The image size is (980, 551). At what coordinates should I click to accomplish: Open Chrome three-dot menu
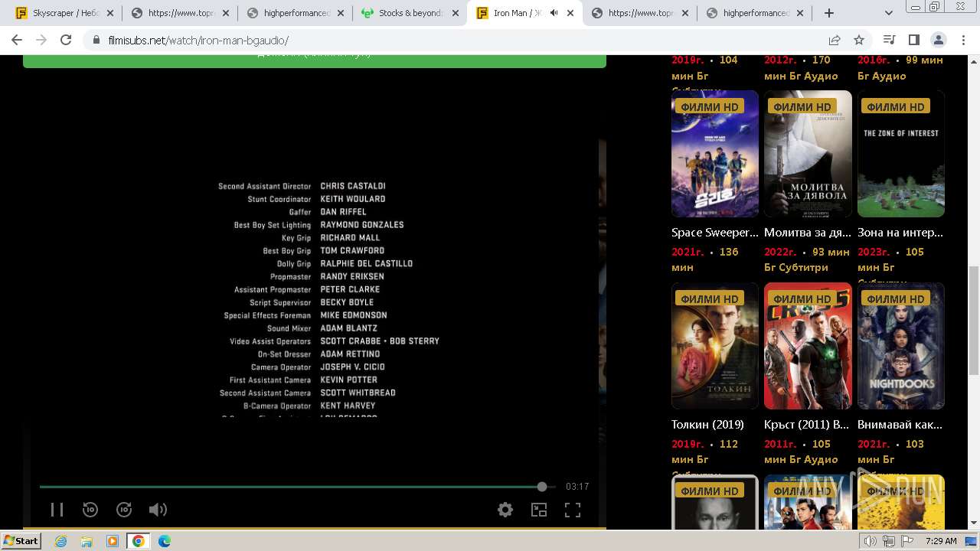pos(962,40)
